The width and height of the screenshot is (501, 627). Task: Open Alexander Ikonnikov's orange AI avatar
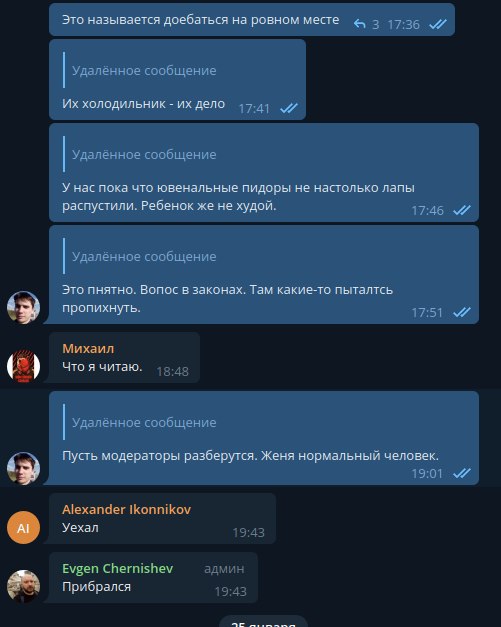23,527
